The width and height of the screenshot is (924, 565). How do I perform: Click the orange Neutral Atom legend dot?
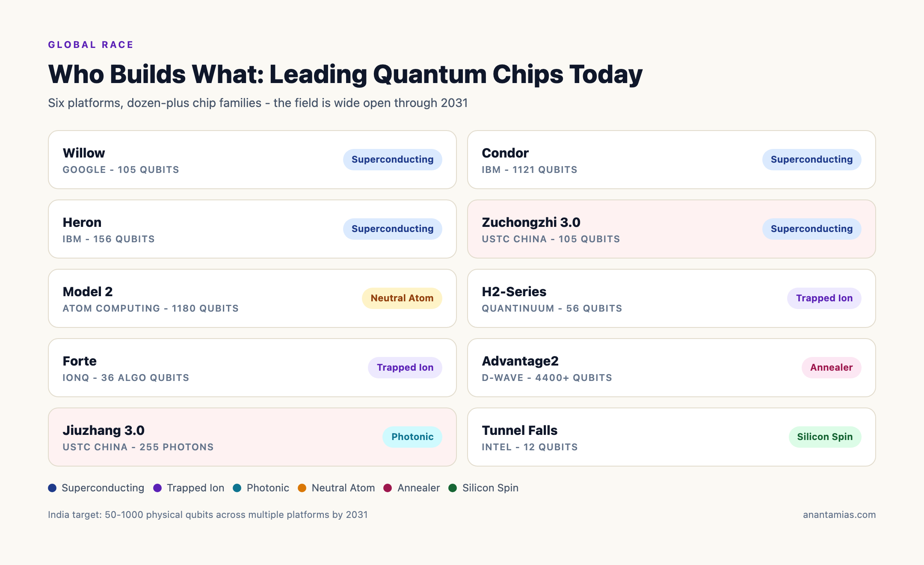click(x=302, y=488)
